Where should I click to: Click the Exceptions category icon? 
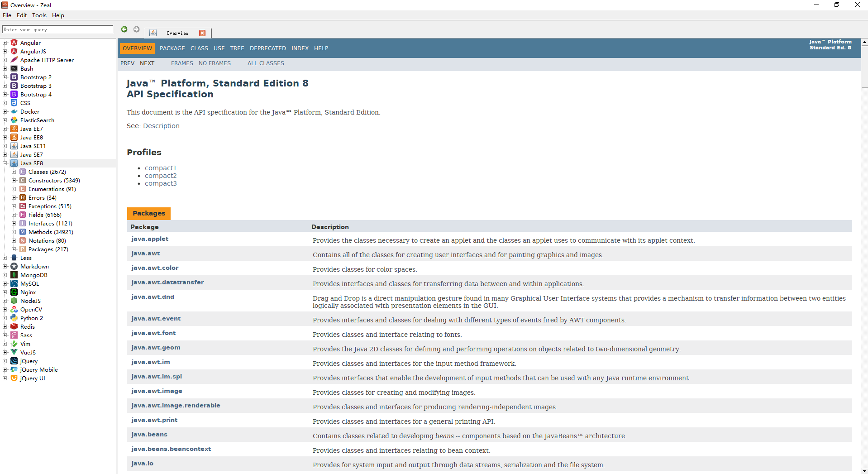23,206
